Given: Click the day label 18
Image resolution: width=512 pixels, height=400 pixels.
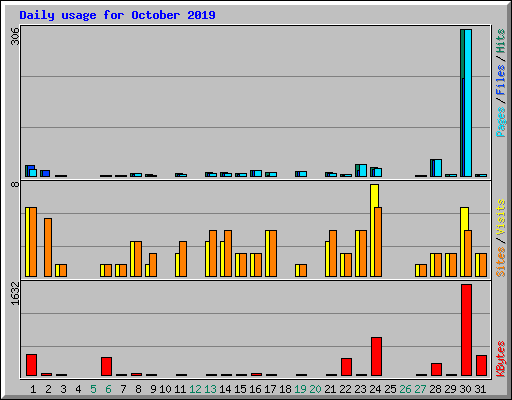Looking at the screenshot, I should pyautogui.click(x=285, y=389).
